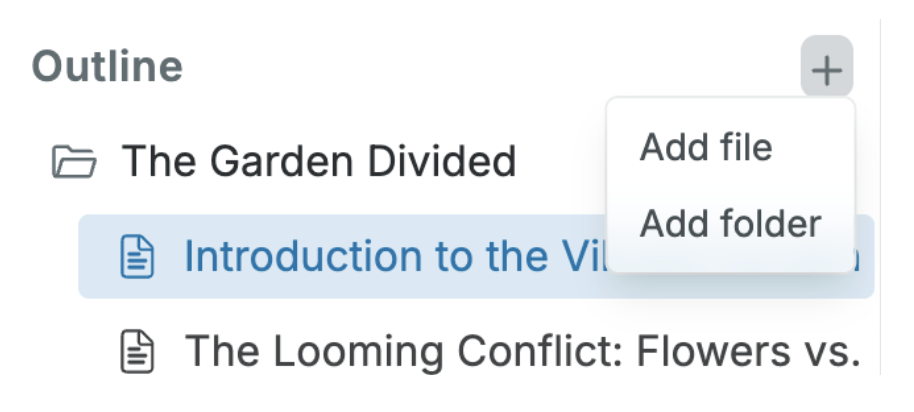Viewport: 914px width, 412px height.
Task: Click the document icon beside Introduction
Action: coord(138,256)
